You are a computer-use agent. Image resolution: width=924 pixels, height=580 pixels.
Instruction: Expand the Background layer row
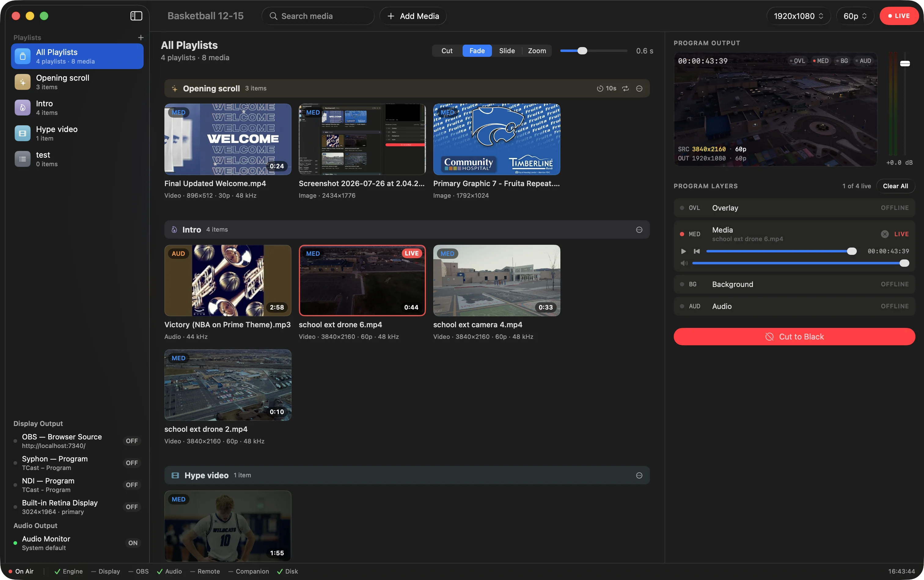tap(794, 284)
